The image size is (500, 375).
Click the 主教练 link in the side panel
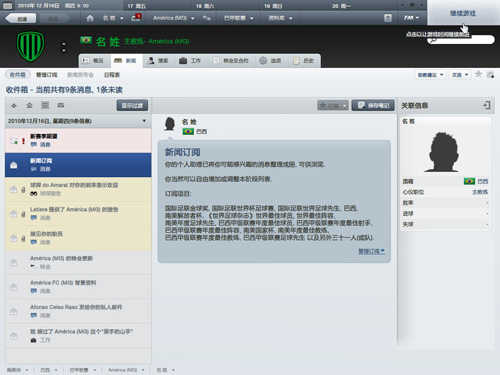(480, 192)
